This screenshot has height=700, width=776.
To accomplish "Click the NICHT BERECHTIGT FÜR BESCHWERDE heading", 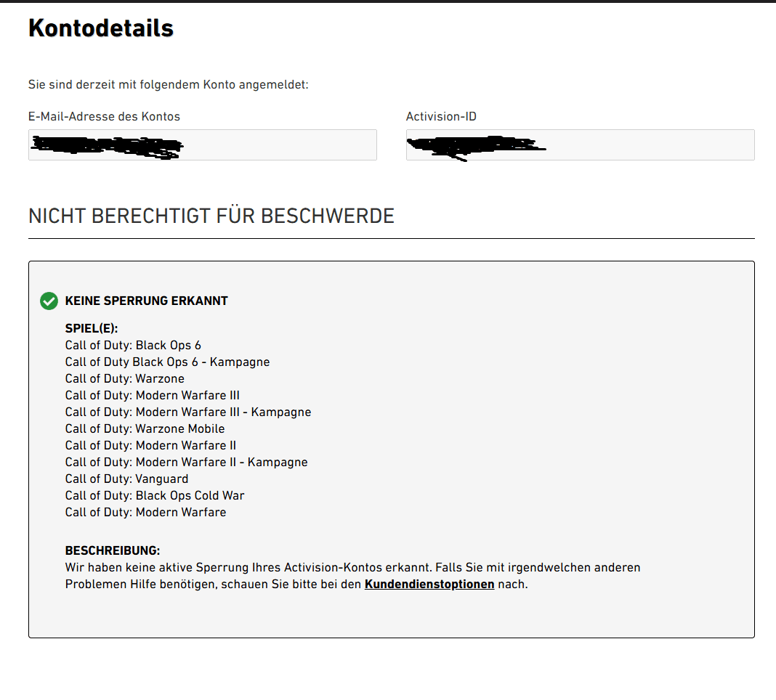I will point(211,216).
